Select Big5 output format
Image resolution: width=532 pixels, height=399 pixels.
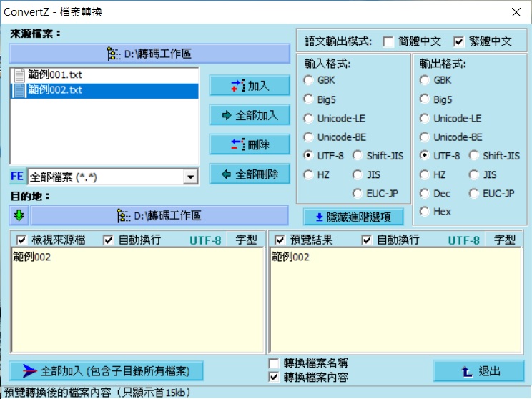point(425,99)
